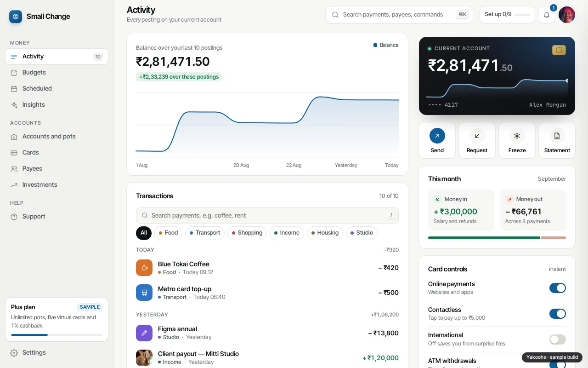This screenshot has height=368, width=588.
Task: Click the Money in arrow icon
Action: (x=437, y=199)
